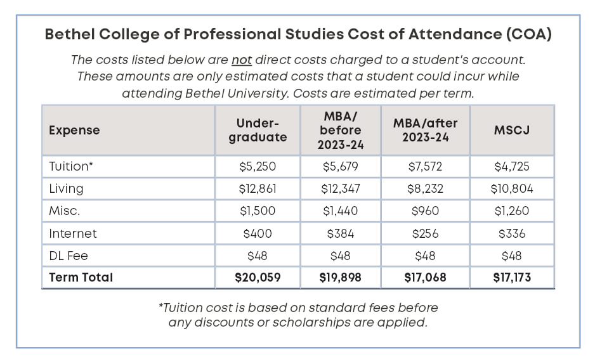Select the $20,059 Undergraduate term total
595x364 pixels.
point(258,277)
